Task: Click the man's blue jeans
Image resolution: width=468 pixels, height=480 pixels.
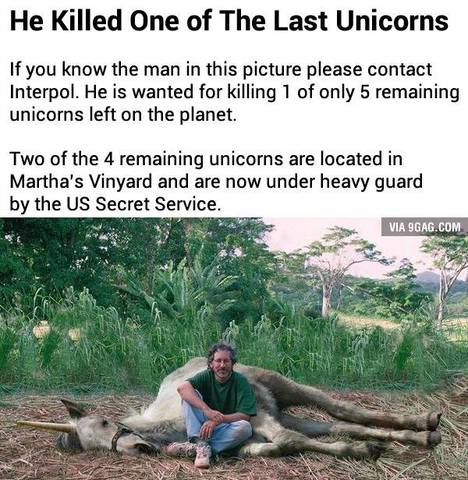Action: pos(217,429)
